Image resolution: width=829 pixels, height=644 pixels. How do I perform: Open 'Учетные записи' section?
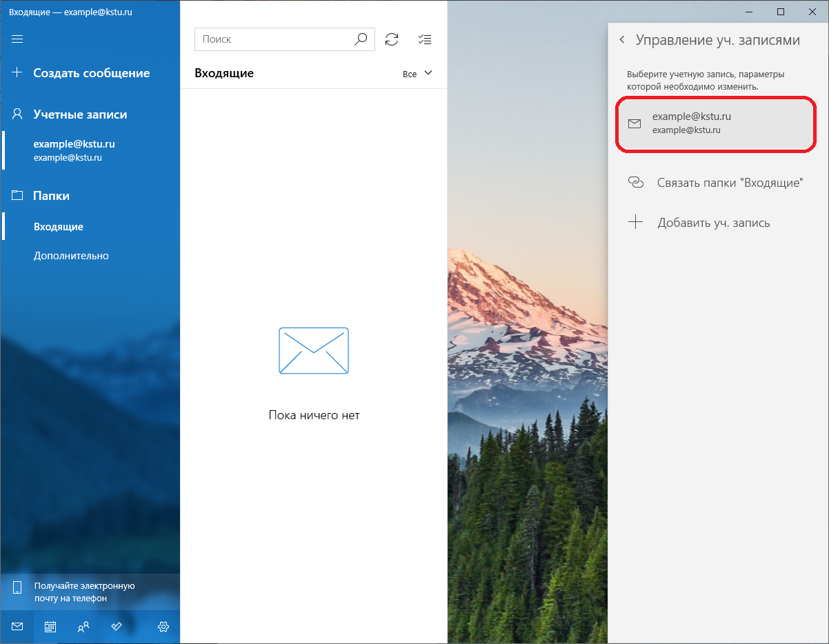pos(80,114)
